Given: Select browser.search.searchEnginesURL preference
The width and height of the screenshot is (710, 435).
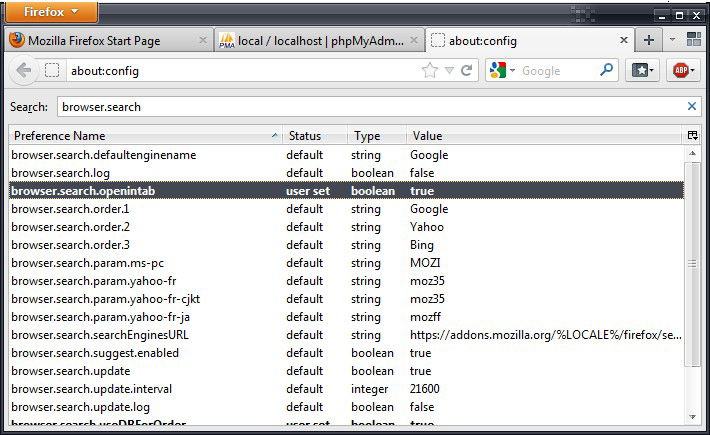Looking at the screenshot, I should point(346,335).
